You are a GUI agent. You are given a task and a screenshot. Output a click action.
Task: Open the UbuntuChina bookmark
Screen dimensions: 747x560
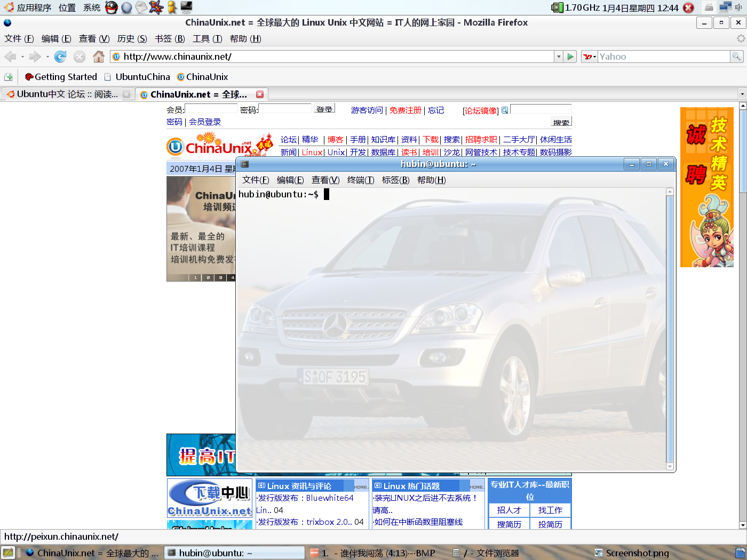(x=137, y=77)
